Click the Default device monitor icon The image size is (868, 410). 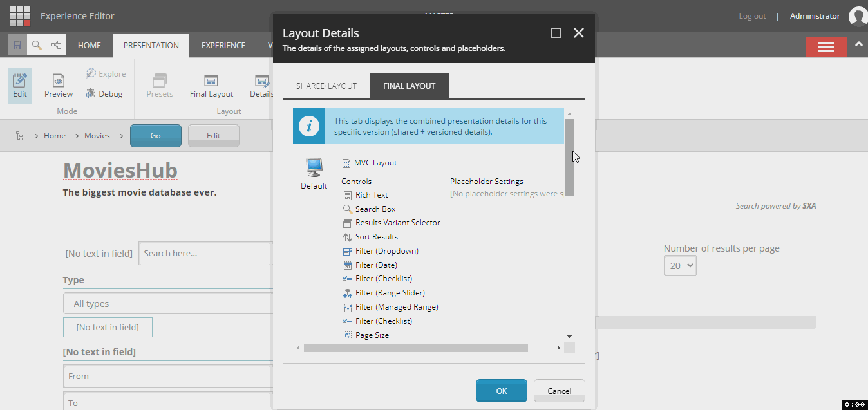[314, 167]
